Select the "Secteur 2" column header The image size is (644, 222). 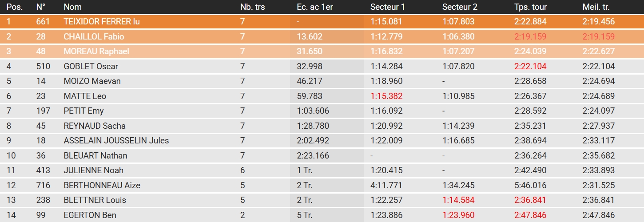pyautogui.click(x=460, y=7)
